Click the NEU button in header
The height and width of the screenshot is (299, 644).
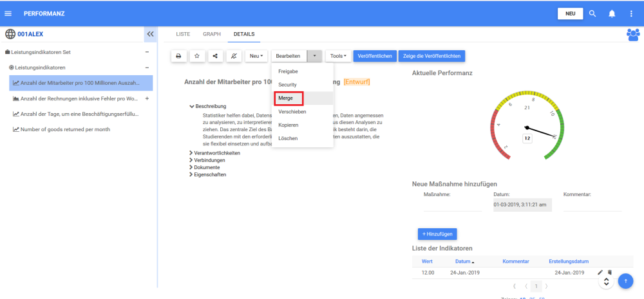click(570, 14)
